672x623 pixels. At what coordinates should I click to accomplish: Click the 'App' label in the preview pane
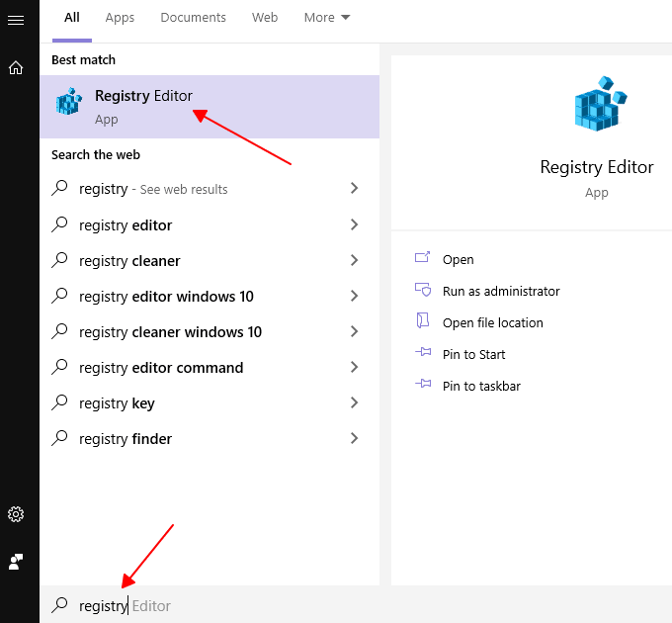(x=597, y=193)
